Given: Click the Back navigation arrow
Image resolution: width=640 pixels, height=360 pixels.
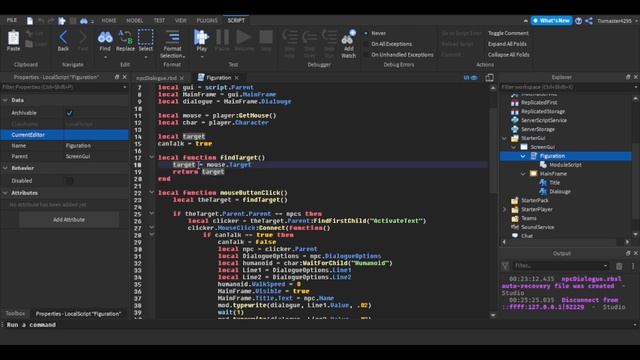Looking at the screenshot, I should click(x=63, y=38).
